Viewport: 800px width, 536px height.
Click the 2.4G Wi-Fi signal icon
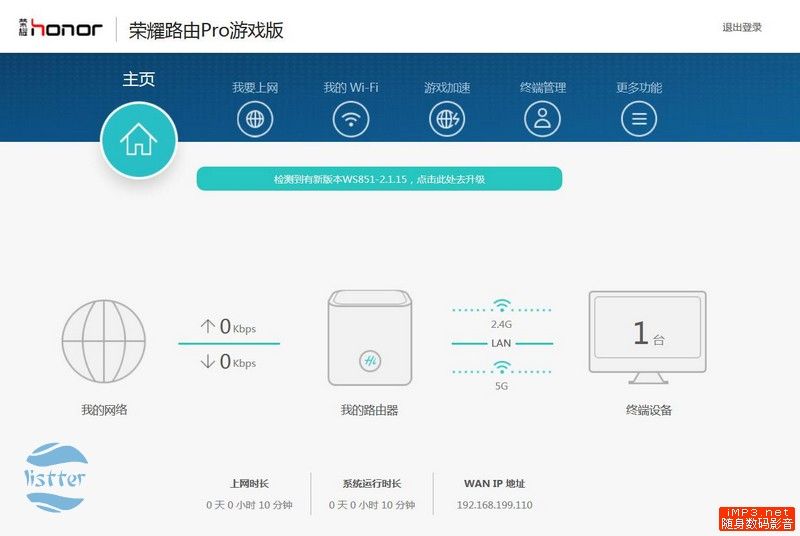coord(502,305)
